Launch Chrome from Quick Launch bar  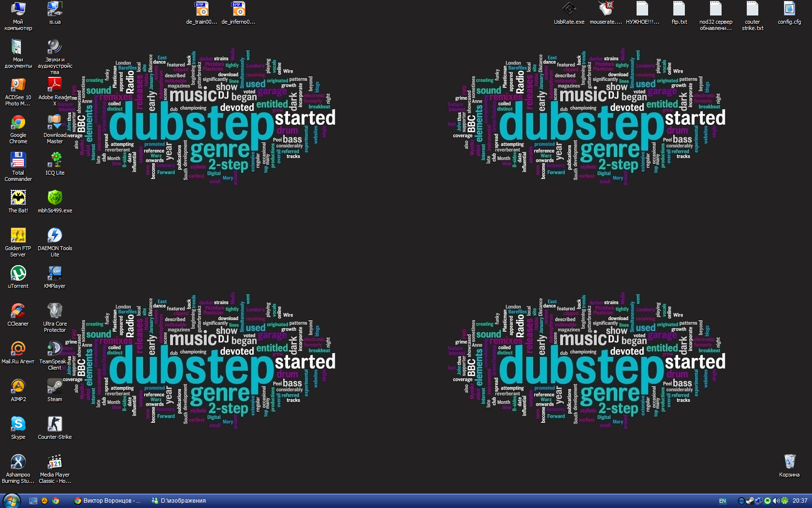(x=56, y=501)
